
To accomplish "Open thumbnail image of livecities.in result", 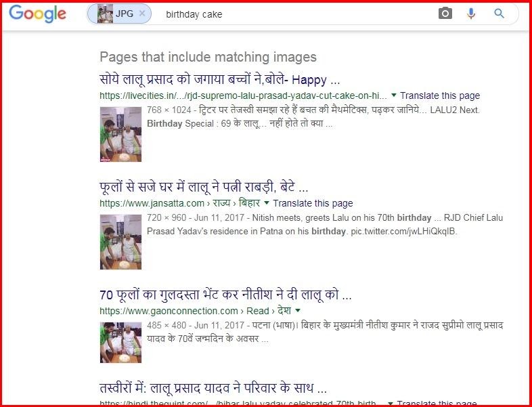I will 120,134.
